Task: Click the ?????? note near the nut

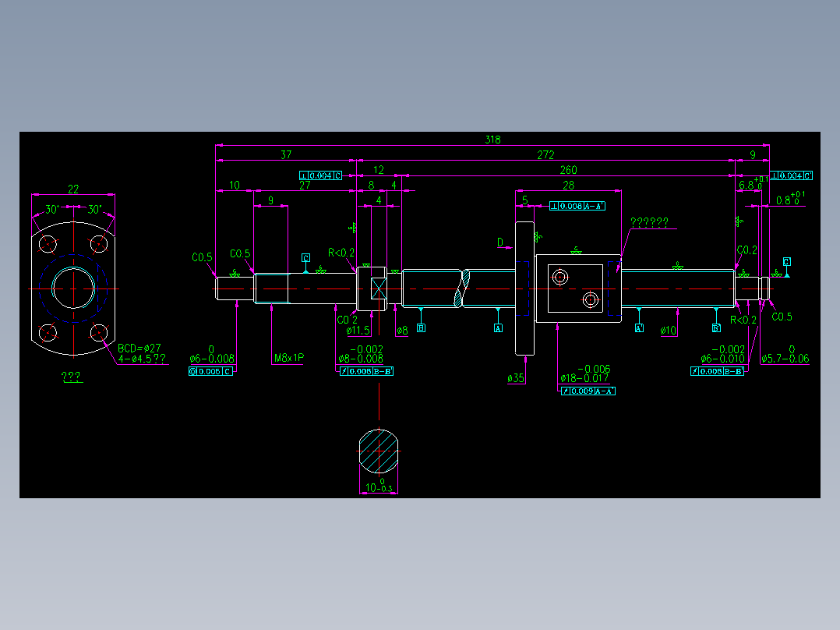Action: pos(649,222)
